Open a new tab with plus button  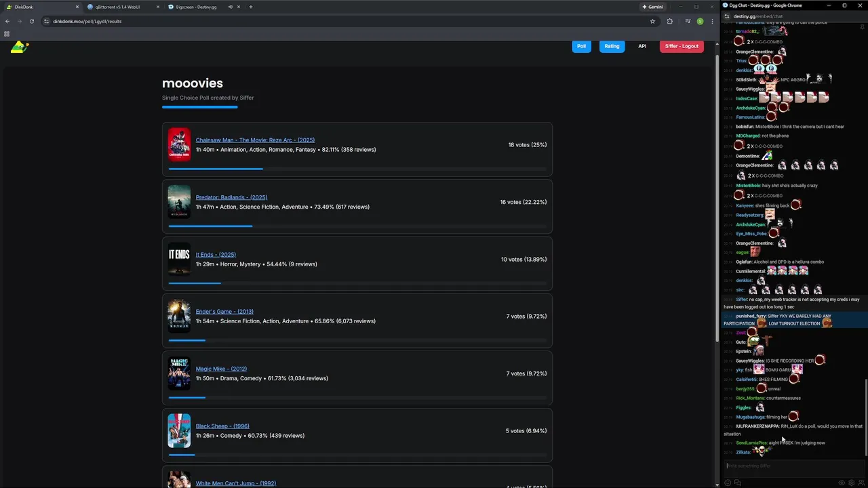point(251,7)
